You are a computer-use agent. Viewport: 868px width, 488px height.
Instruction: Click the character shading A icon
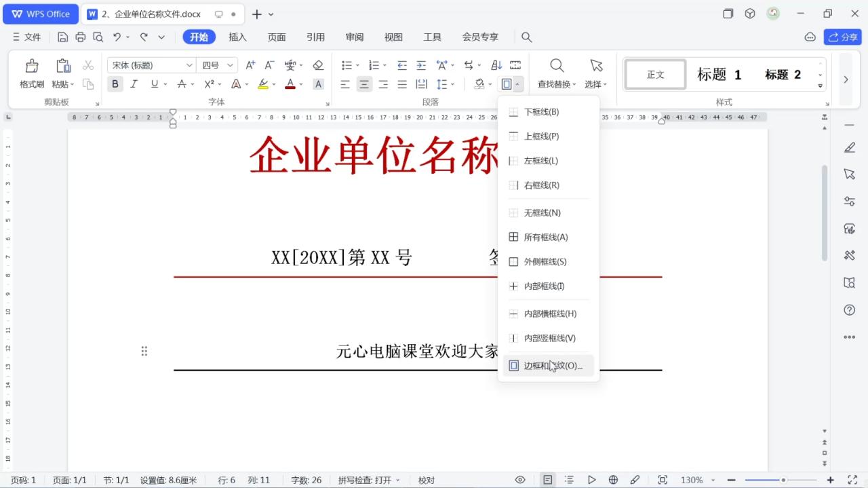tap(318, 84)
